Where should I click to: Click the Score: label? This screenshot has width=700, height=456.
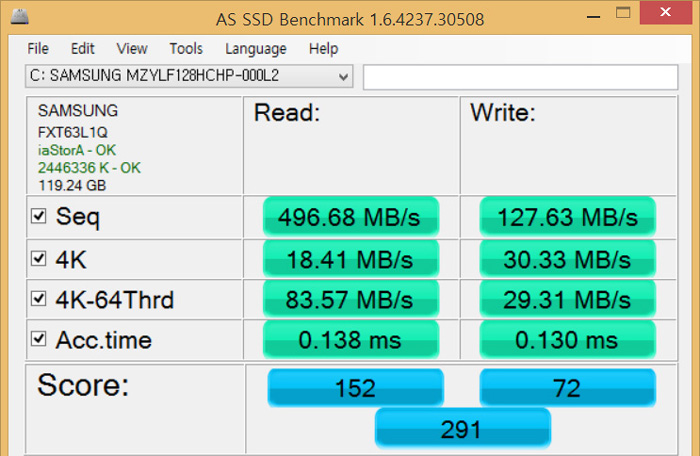(x=83, y=385)
